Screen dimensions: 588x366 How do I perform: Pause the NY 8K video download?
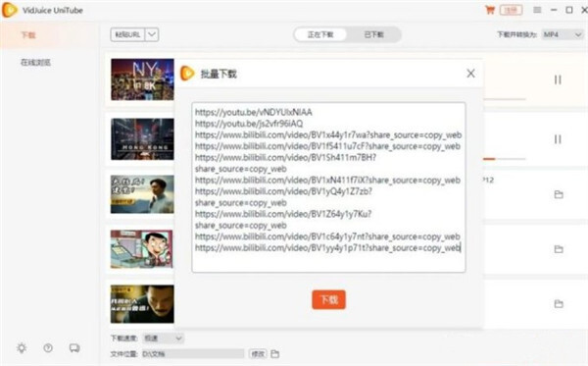(558, 79)
